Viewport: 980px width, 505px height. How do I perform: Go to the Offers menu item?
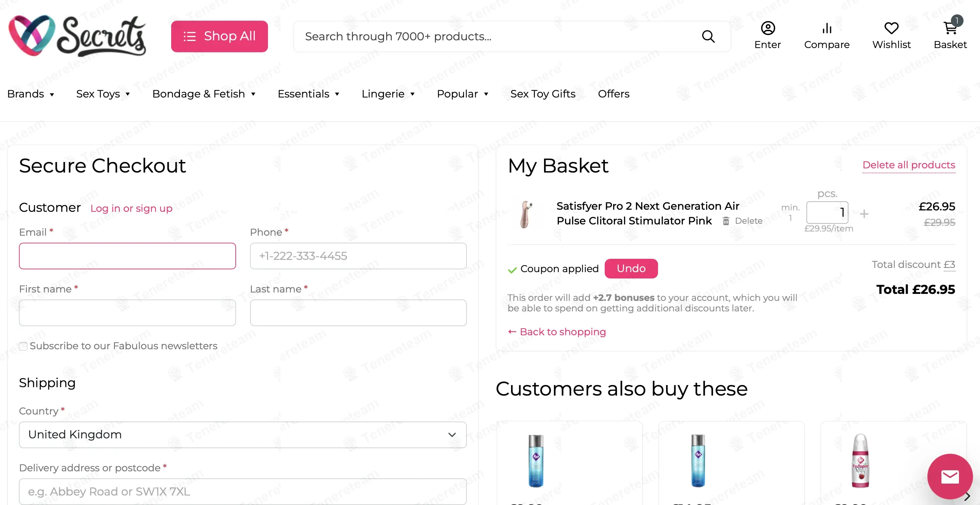[613, 94]
